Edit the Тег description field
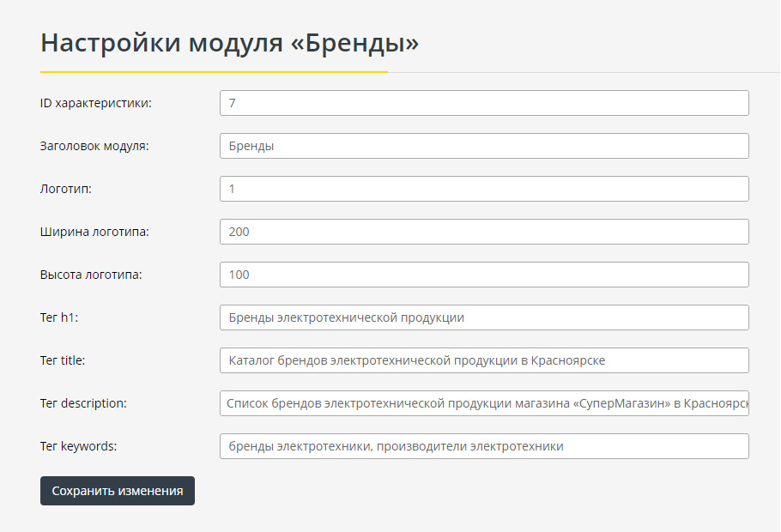Image resolution: width=781 pixels, height=532 pixels. (x=481, y=402)
